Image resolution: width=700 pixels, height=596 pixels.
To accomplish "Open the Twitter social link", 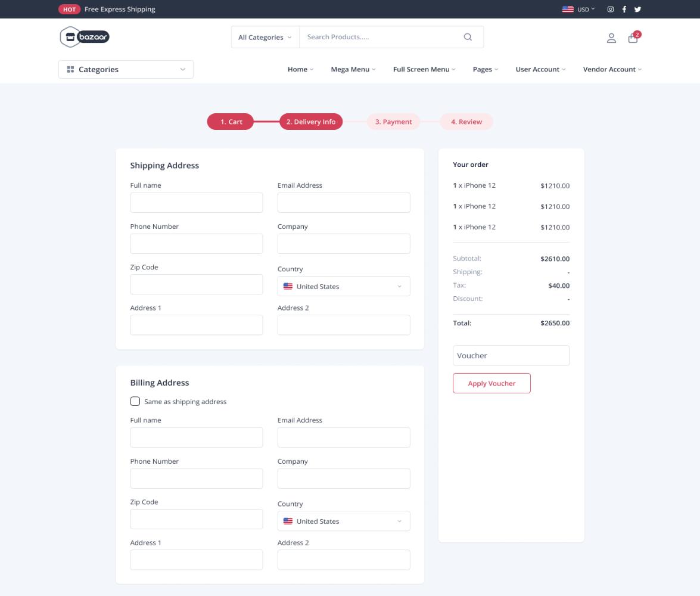I will (x=637, y=10).
